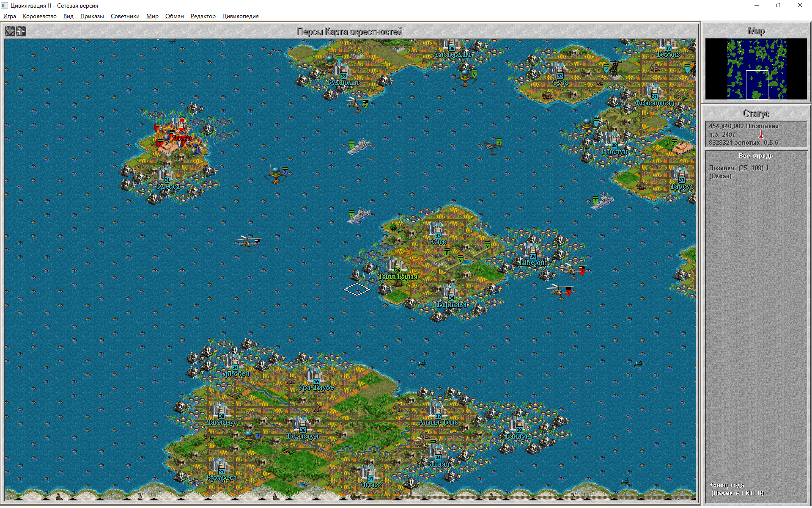Click the Персы Карта окрестностей title bar

(x=350, y=31)
